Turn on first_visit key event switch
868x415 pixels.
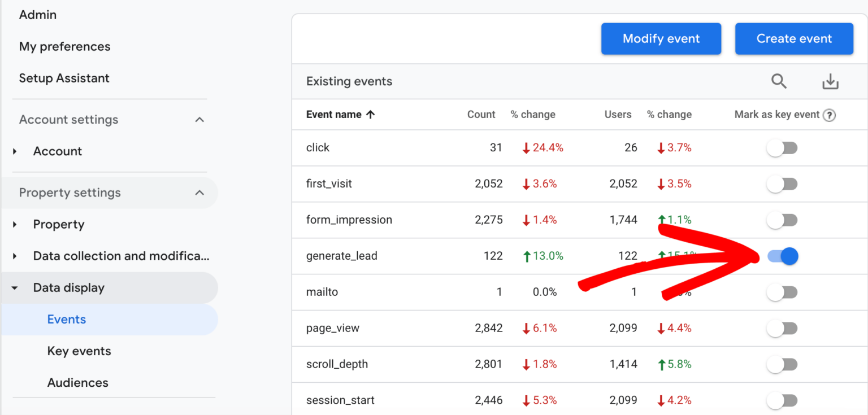[782, 184]
